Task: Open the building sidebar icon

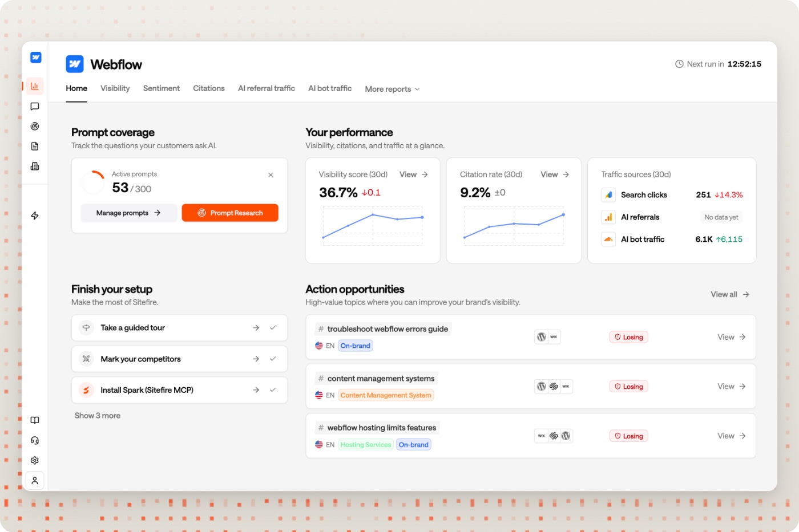Action: pos(35,166)
